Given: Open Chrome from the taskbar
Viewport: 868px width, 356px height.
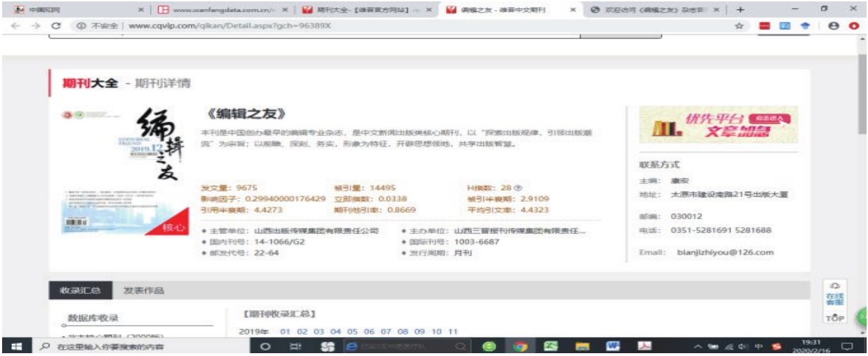Looking at the screenshot, I should coord(521,347).
